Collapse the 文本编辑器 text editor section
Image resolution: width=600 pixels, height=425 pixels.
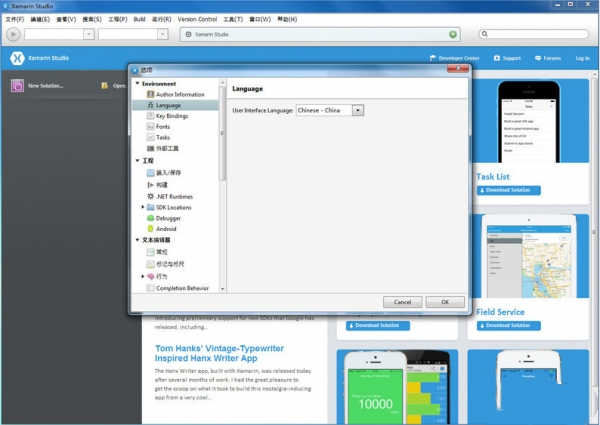click(x=137, y=240)
